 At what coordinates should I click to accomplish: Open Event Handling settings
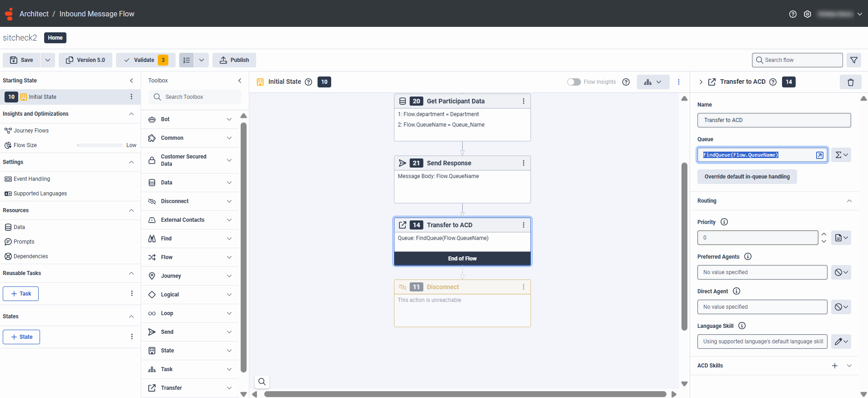[32, 179]
